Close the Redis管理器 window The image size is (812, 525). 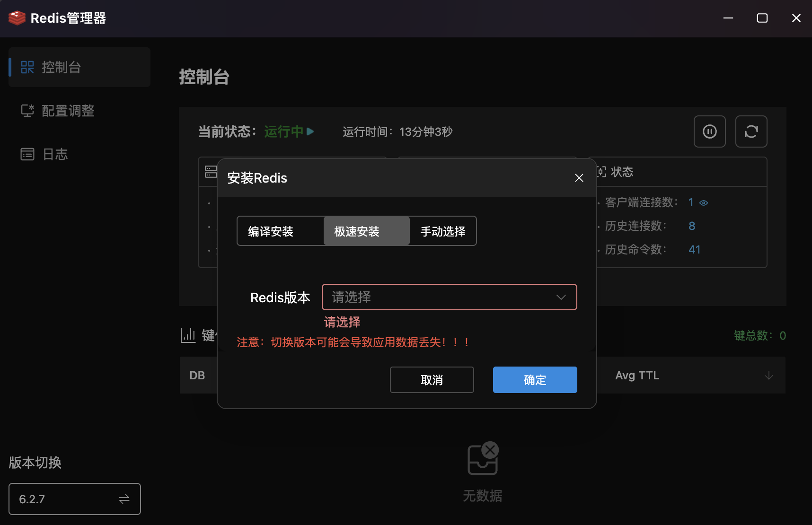[x=796, y=18]
